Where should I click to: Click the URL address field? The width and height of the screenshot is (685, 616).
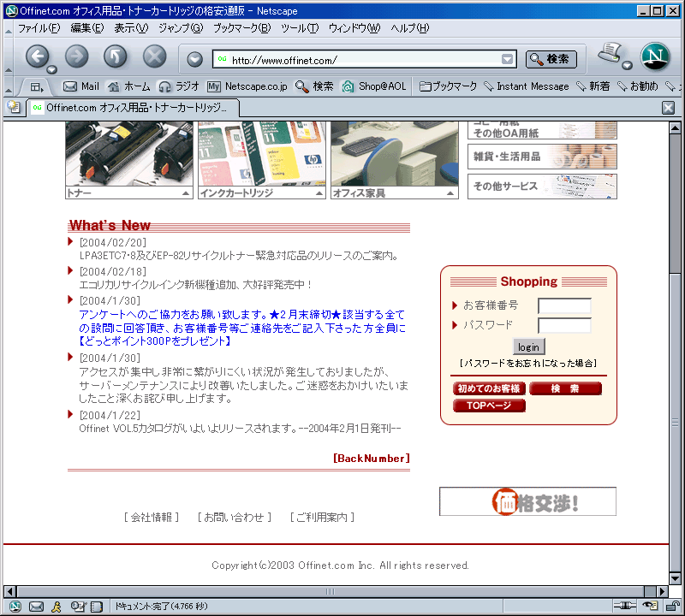click(x=366, y=60)
